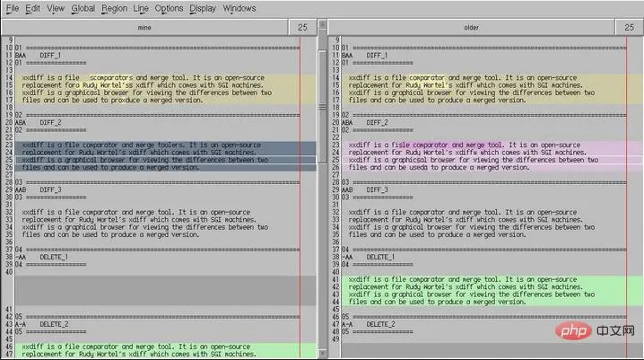Open the Line menu

point(141,8)
